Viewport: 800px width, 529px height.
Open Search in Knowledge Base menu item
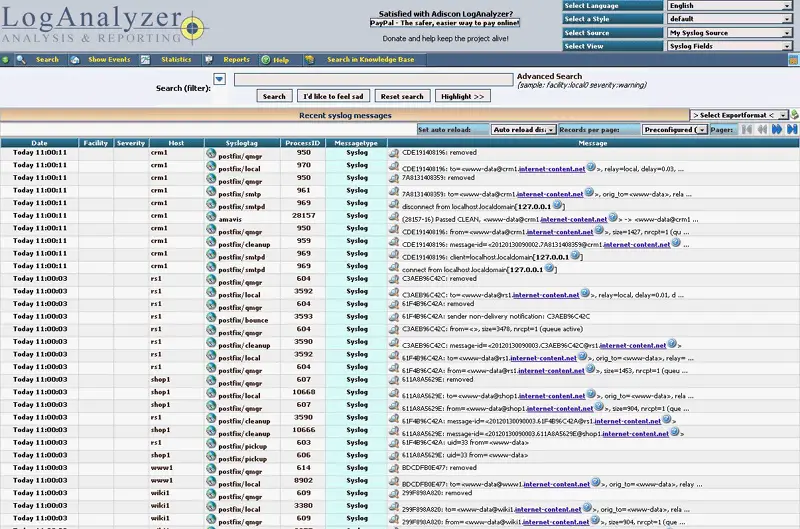pos(370,60)
